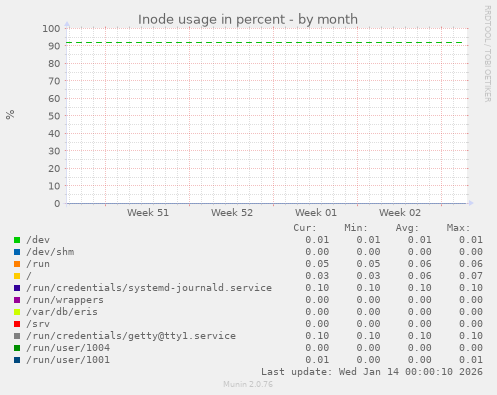Click the 0 value on y-axis
The height and width of the screenshot is (395, 497).
coord(57,204)
